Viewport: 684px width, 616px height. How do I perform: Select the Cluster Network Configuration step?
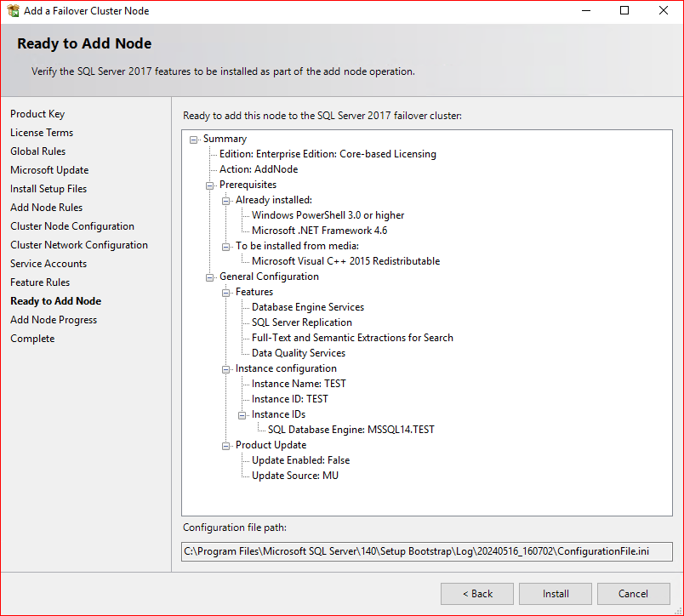pos(79,245)
